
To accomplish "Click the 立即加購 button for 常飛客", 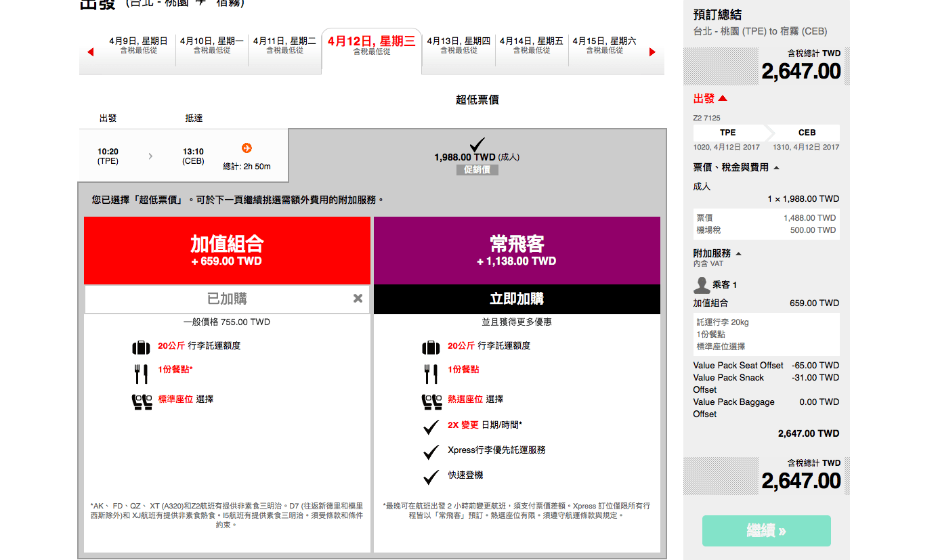I will 517,299.
